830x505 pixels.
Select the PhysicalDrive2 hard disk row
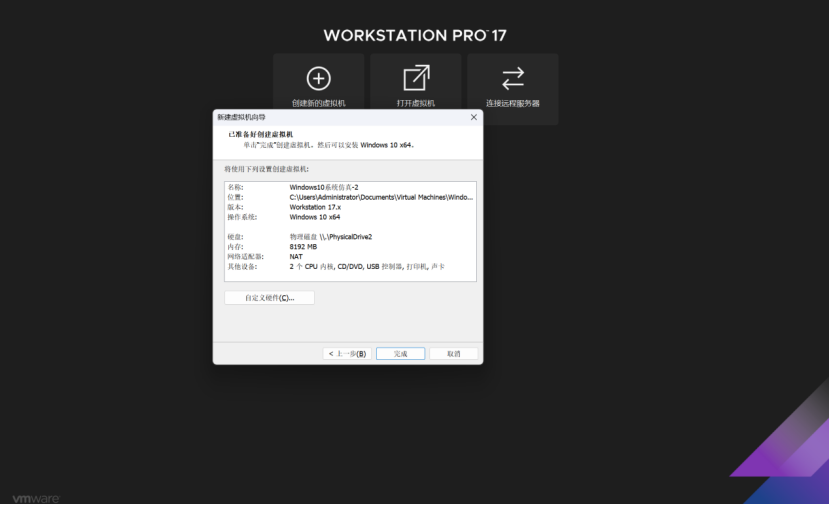tap(350, 237)
